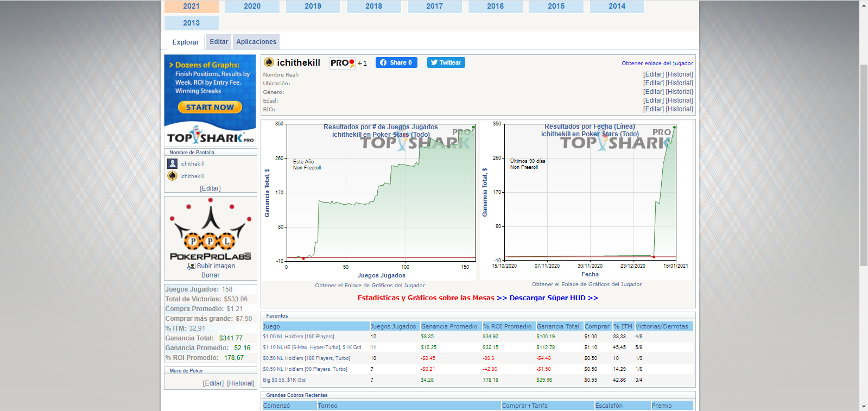Select the 2016 year tab

[495, 6]
